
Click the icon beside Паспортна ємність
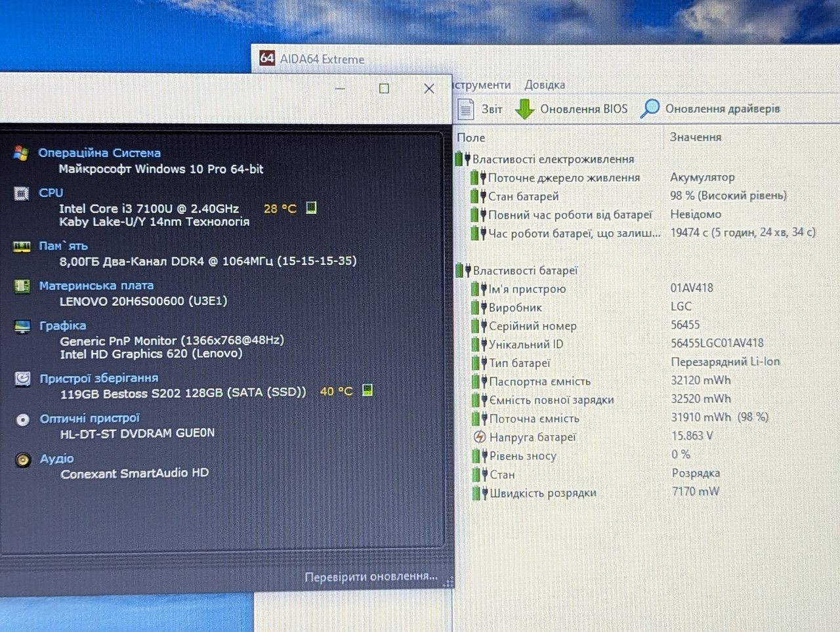(480, 381)
